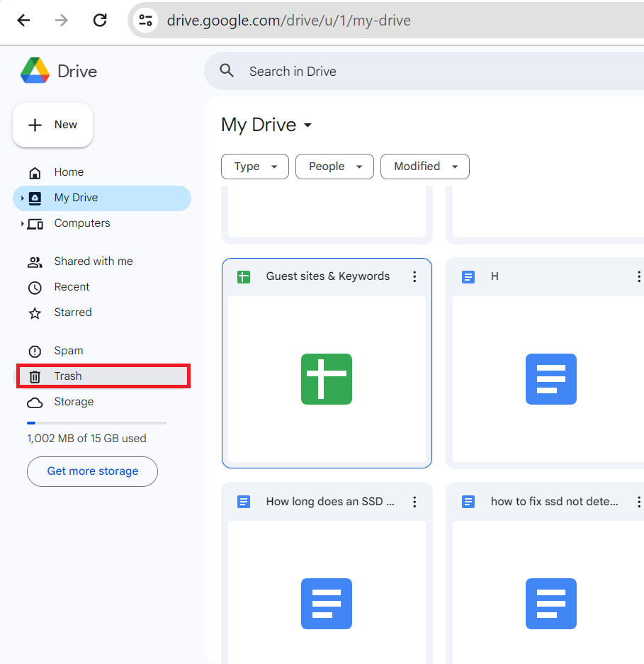Screen dimensions: 644x664
Task: Click the Shared with me people icon
Action: (x=35, y=262)
